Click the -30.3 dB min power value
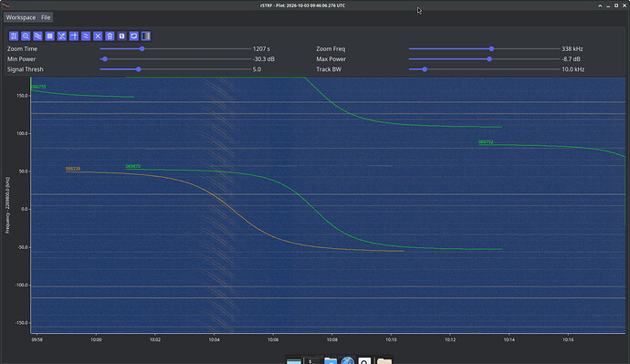Viewport: 630px width, 364px height. (264, 59)
